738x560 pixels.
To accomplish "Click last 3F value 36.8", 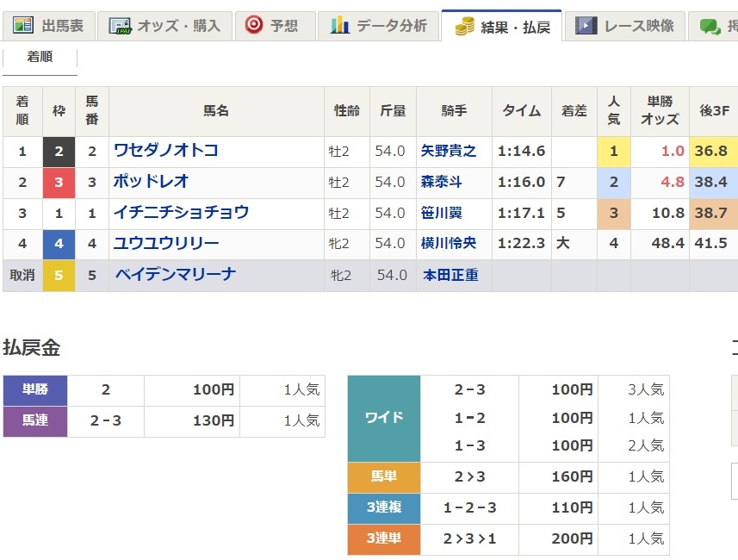I will tap(710, 151).
